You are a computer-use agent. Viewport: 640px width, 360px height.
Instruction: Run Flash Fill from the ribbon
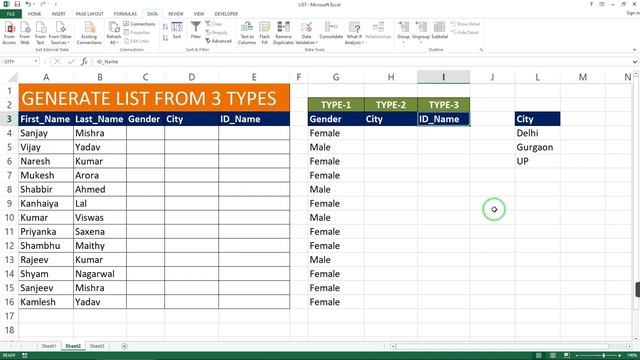click(x=264, y=33)
